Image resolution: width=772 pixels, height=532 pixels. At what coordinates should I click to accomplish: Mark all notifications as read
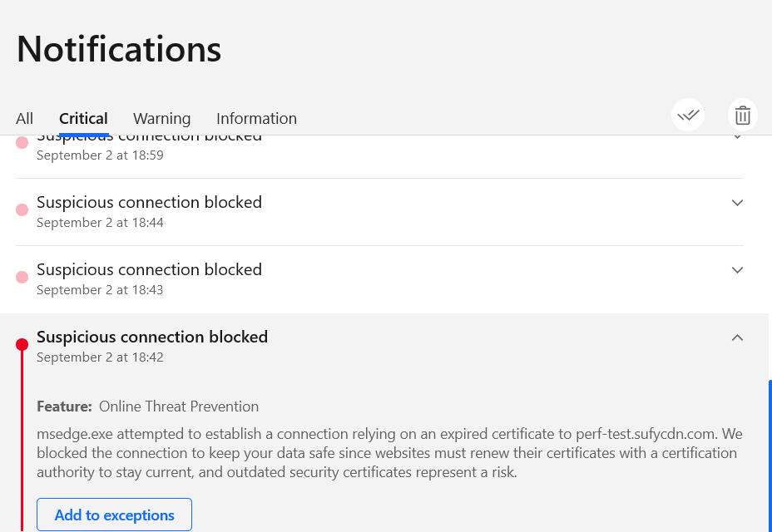[688, 116]
